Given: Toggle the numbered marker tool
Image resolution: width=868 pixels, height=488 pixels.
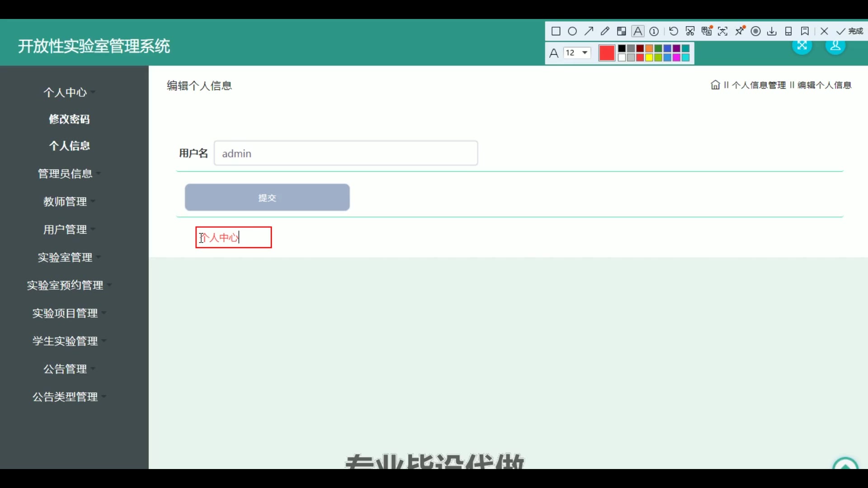Looking at the screenshot, I should [x=654, y=31].
